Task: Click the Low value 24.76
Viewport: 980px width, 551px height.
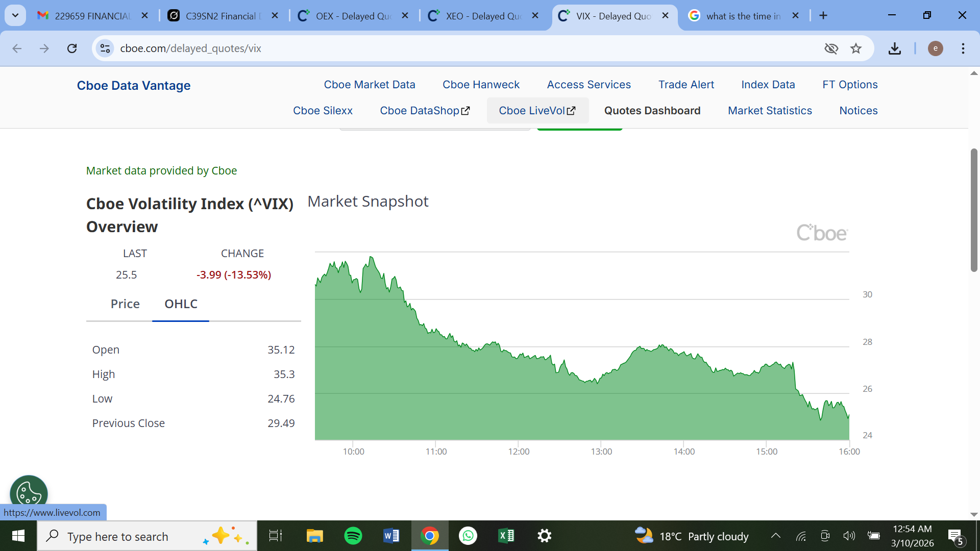Action: click(x=281, y=399)
